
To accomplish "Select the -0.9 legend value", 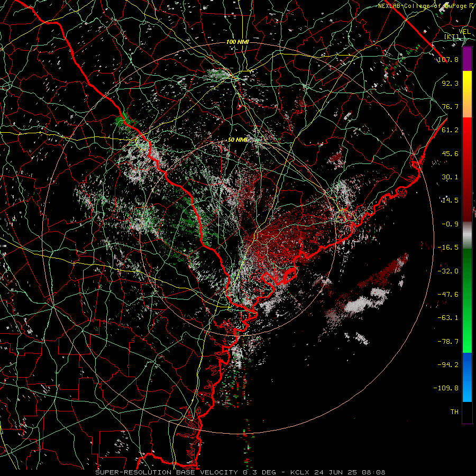I will (x=450, y=224).
